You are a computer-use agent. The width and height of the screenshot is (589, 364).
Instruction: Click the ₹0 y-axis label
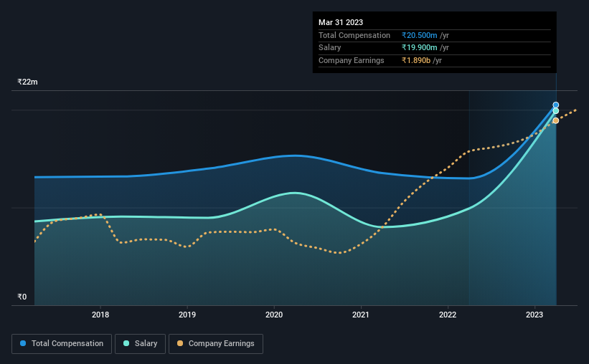click(x=22, y=297)
